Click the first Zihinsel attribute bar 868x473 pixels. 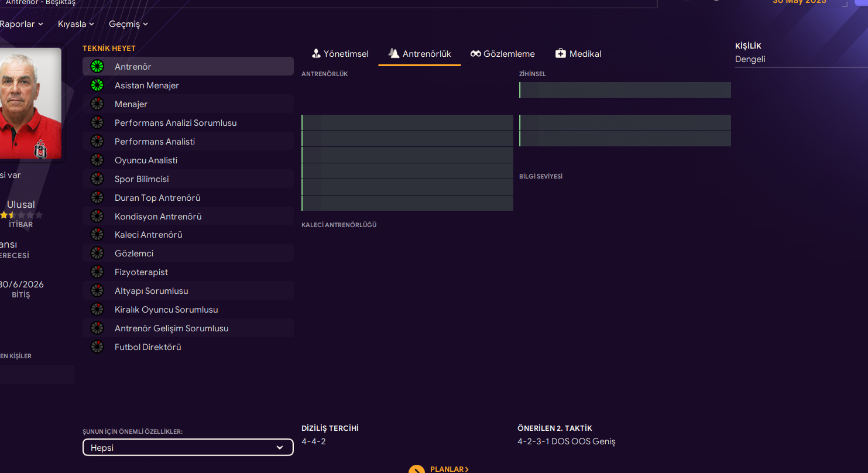pyautogui.click(x=625, y=90)
